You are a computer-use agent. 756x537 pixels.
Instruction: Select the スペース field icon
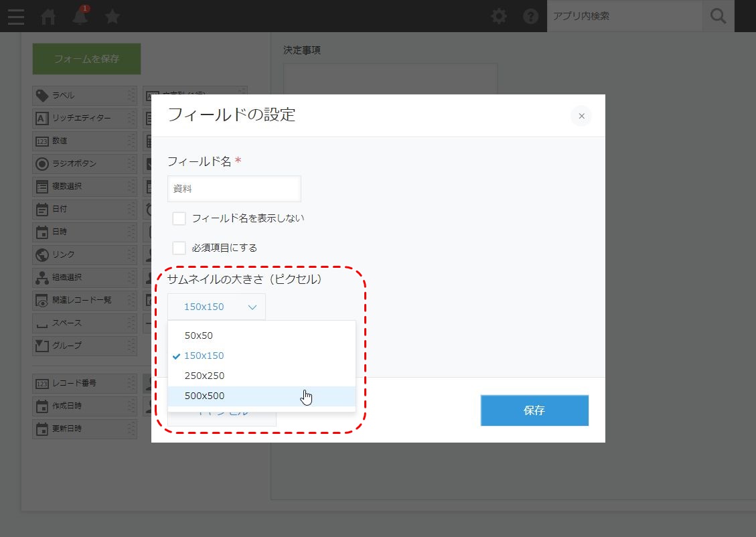coord(42,324)
